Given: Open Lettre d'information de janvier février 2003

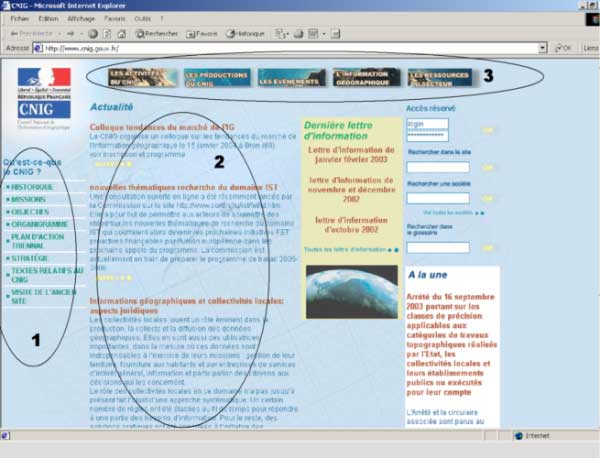Looking at the screenshot, I should pos(351,155).
